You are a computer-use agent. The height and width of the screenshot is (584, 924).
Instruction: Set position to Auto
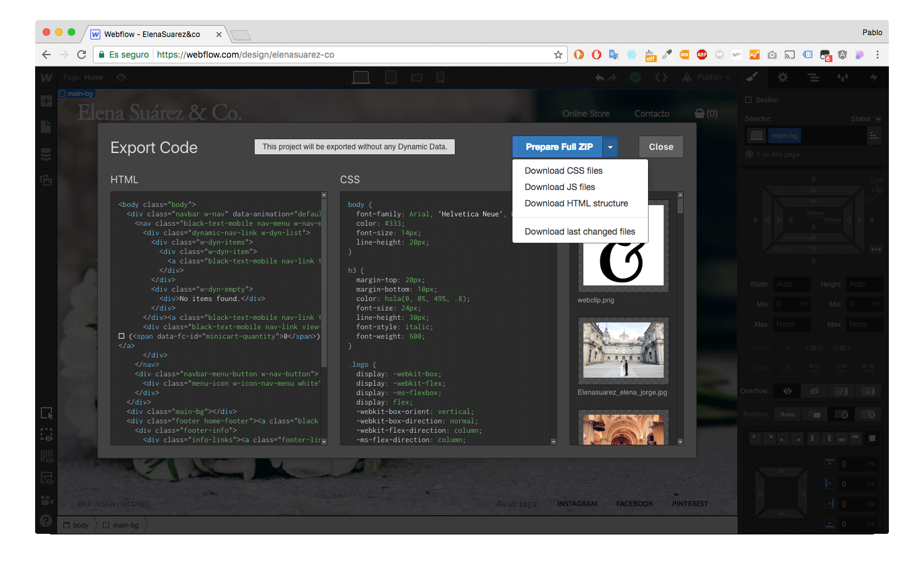(x=787, y=415)
